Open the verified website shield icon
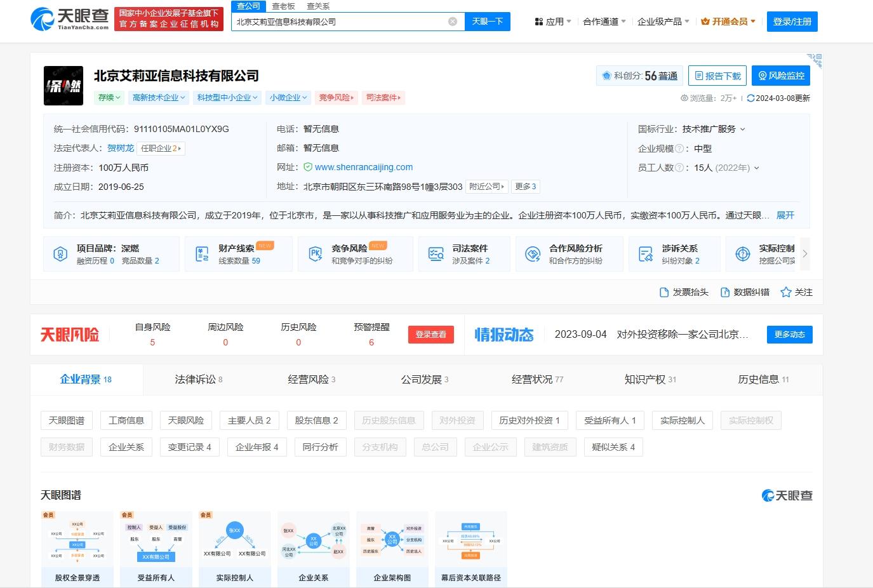 tap(308, 167)
